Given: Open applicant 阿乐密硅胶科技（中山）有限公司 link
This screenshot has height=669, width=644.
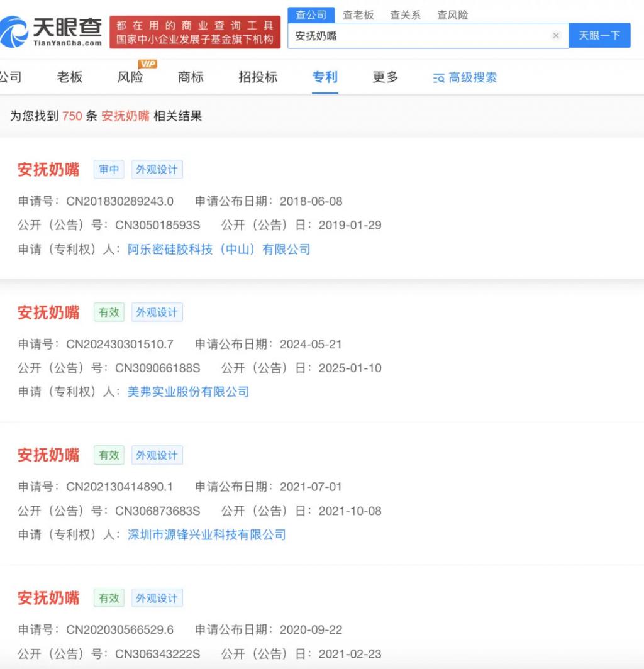Looking at the screenshot, I should [219, 250].
